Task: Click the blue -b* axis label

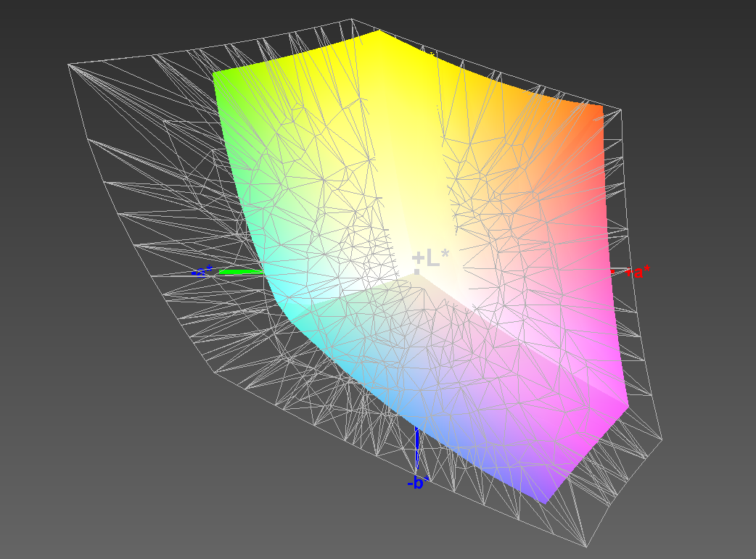Action: [417, 482]
